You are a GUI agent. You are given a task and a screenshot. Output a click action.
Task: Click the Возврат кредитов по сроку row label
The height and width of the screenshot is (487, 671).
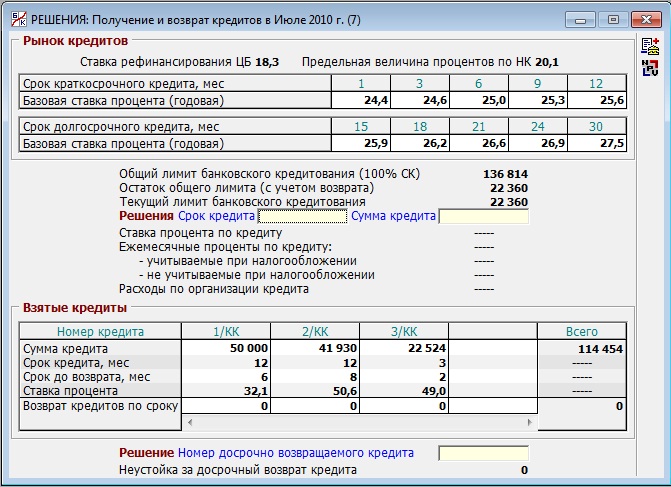100,406
